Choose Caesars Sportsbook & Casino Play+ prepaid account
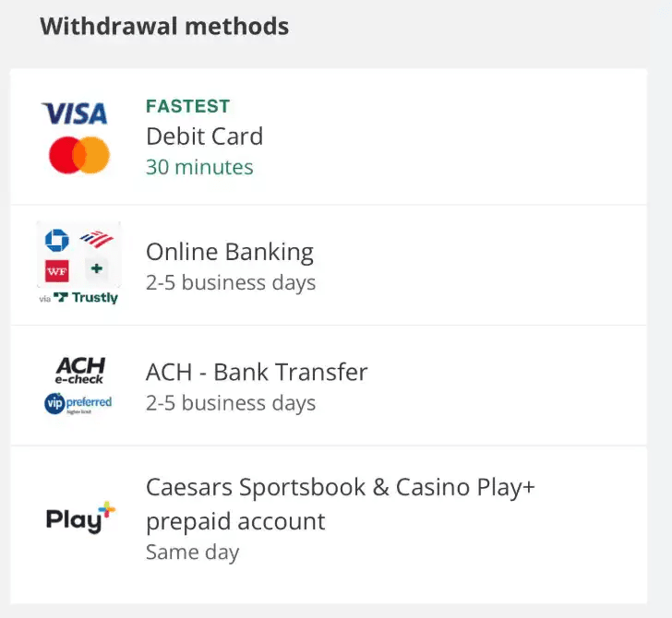 [329, 525]
